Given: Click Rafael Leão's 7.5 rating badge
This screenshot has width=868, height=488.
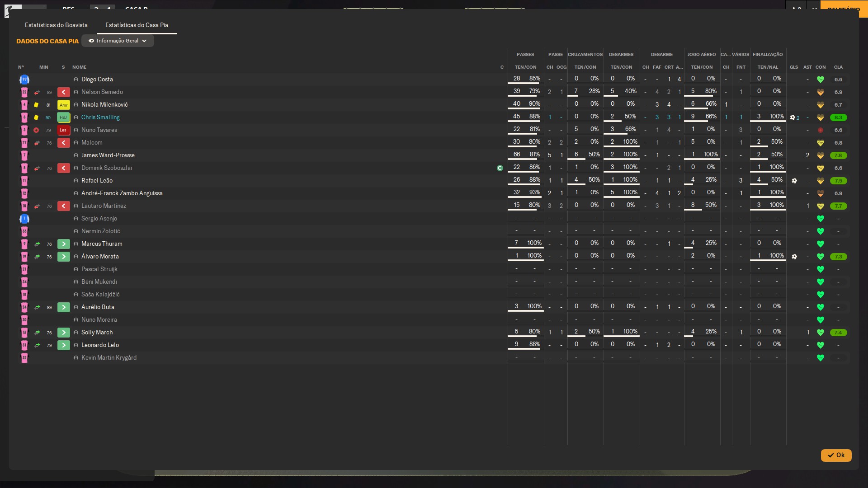Looking at the screenshot, I should (x=838, y=181).
